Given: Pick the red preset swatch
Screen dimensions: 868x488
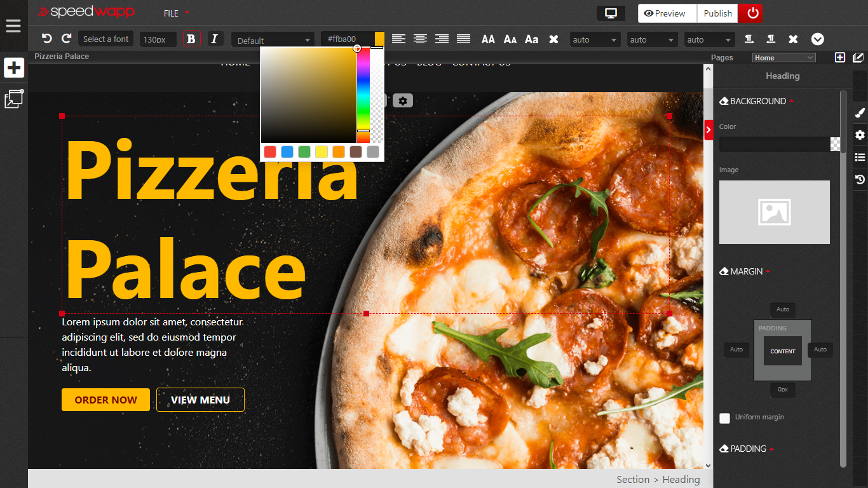Looking at the screenshot, I should pyautogui.click(x=270, y=152).
